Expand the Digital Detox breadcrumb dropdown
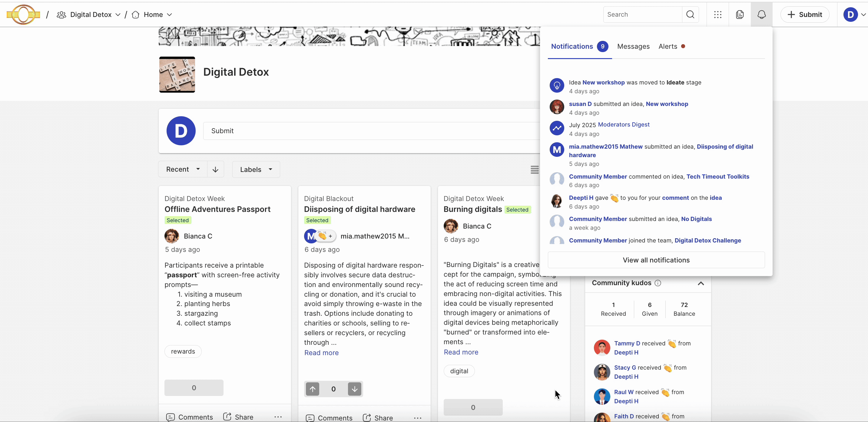This screenshot has height=422, width=868. pyautogui.click(x=118, y=15)
